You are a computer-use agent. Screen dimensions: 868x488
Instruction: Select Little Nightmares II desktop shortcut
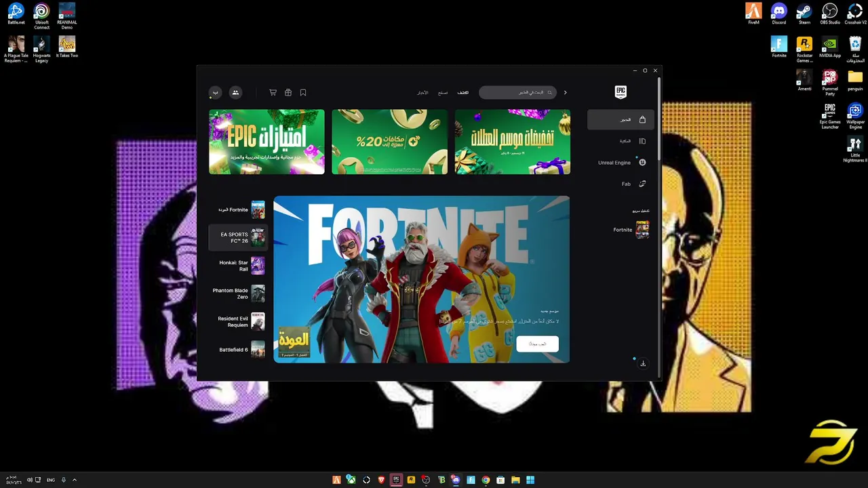click(855, 150)
